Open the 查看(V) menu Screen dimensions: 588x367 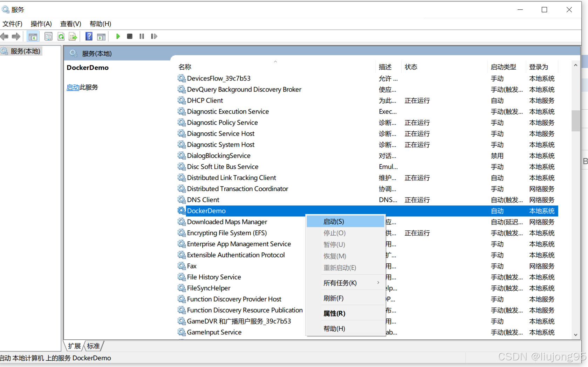click(x=70, y=23)
